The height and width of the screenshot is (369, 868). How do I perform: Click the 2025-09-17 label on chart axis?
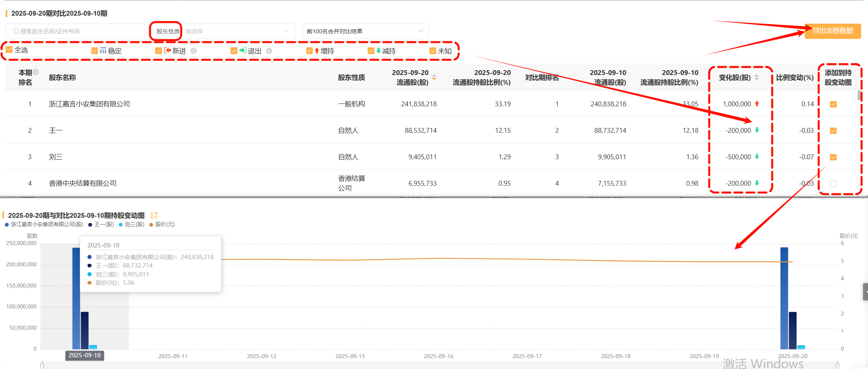(527, 356)
